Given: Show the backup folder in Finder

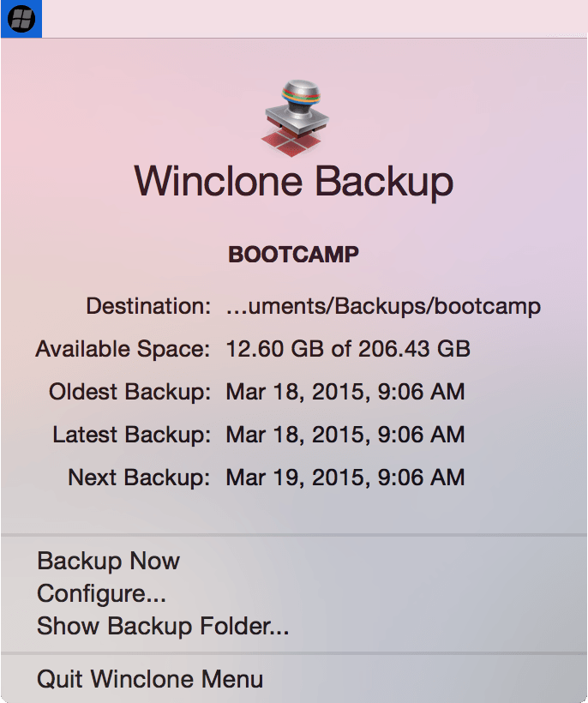Looking at the screenshot, I should [x=163, y=627].
